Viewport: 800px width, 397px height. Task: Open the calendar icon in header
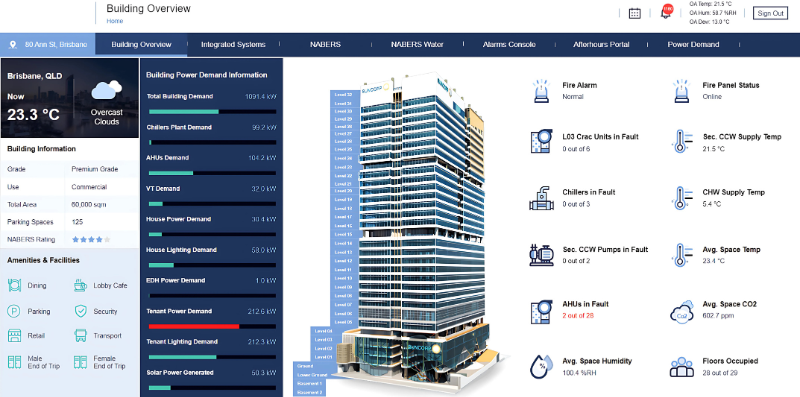(634, 14)
